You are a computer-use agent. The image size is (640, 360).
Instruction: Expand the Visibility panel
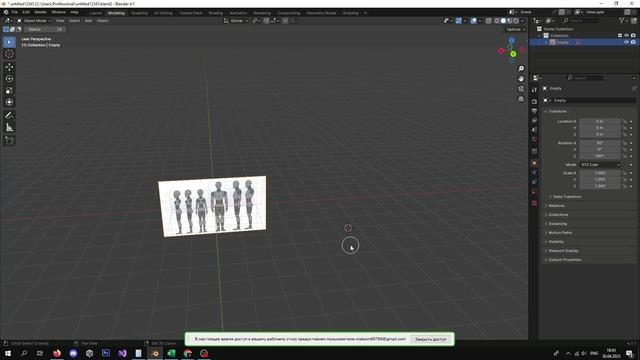tap(556, 242)
